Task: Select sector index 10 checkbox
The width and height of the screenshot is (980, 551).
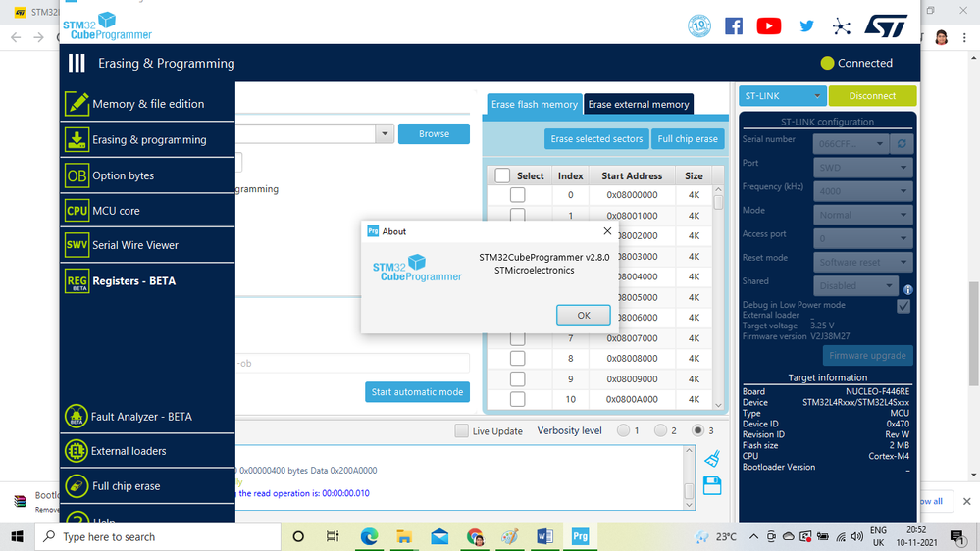Action: [x=518, y=399]
